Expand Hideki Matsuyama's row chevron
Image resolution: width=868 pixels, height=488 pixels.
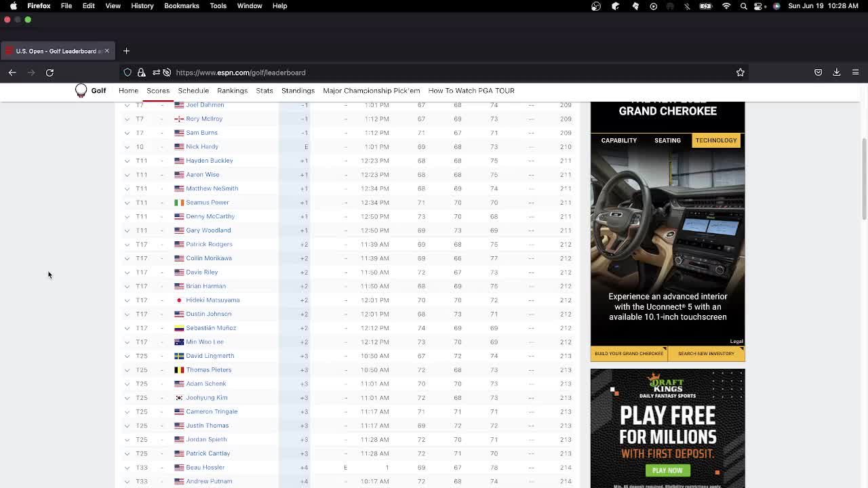127,300
